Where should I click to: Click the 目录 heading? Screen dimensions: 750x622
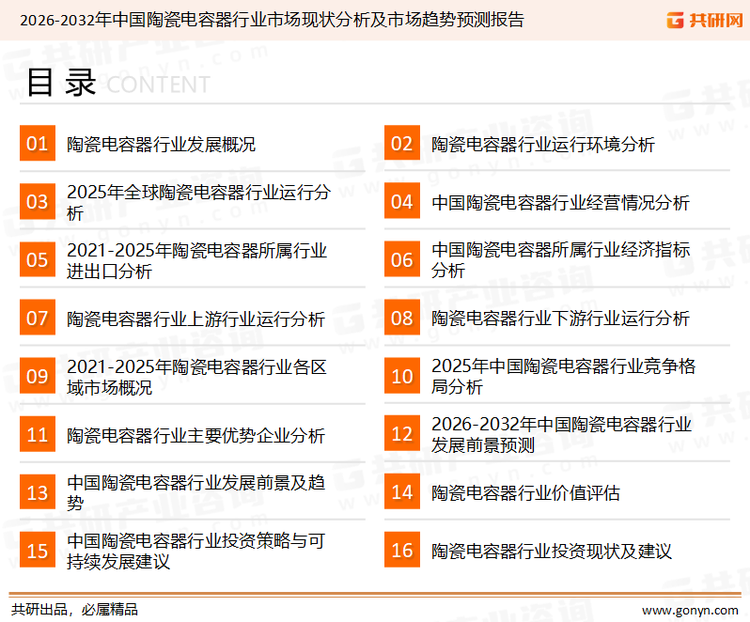click(61, 83)
